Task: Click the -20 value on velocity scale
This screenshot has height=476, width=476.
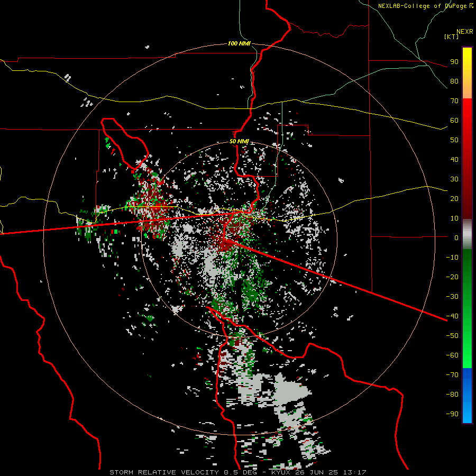Action: (x=452, y=277)
